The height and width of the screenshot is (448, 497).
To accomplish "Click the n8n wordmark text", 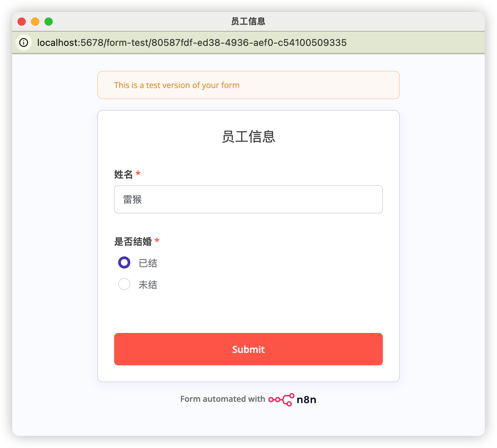I will 306,400.
